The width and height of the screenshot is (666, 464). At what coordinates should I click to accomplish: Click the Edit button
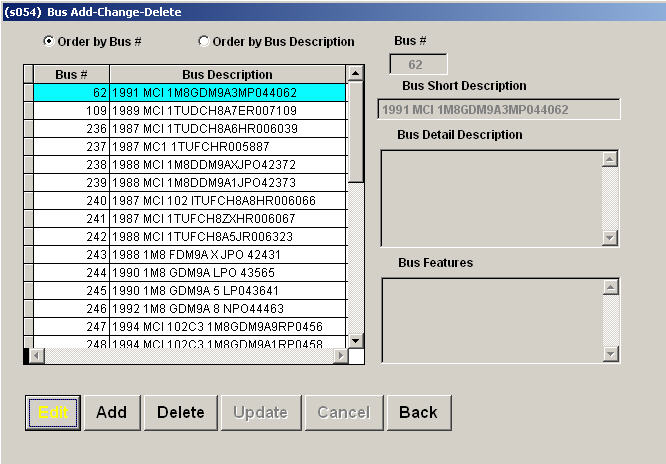point(53,413)
